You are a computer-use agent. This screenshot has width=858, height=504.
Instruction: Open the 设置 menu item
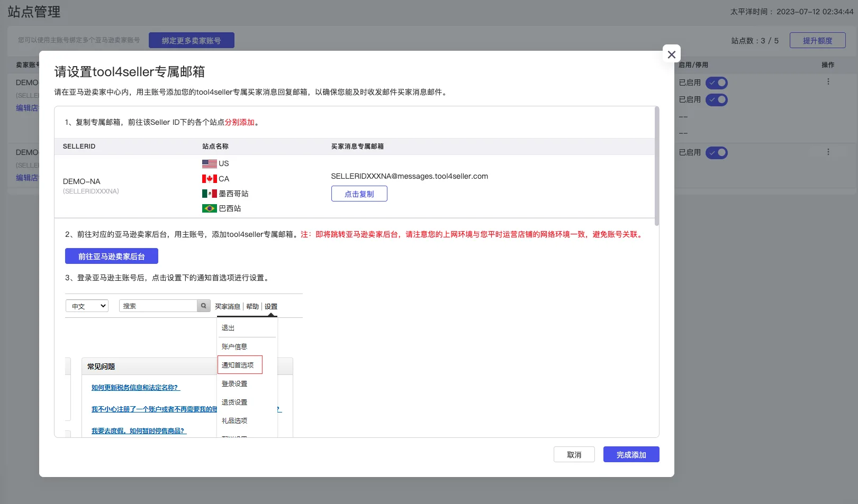pos(271,307)
